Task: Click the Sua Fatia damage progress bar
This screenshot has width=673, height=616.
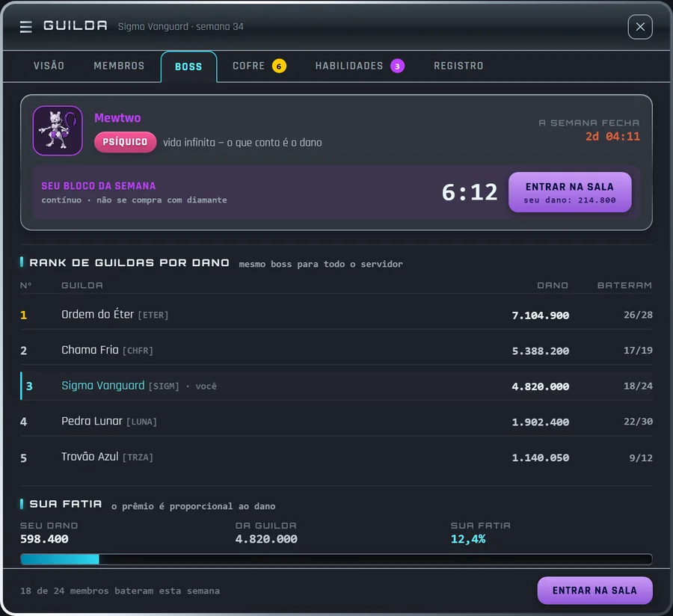Action: (336, 559)
